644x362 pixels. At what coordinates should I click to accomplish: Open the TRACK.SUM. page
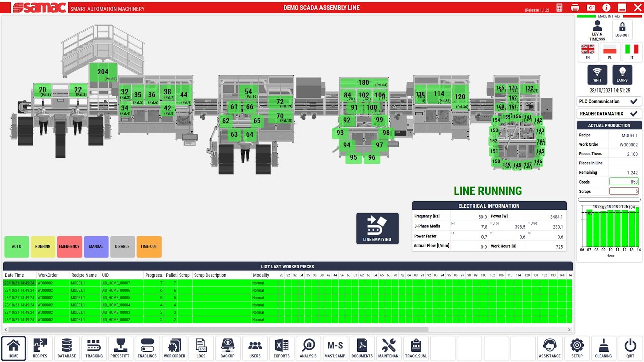[416, 348]
